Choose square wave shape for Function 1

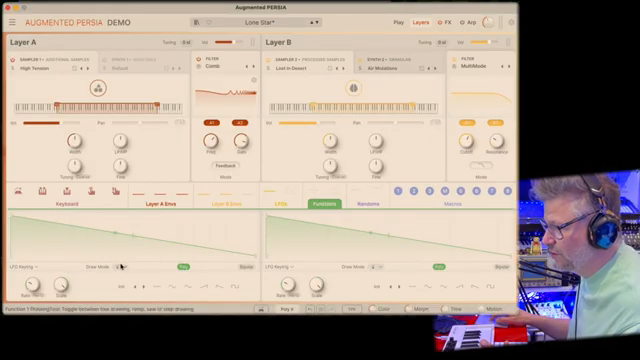pos(235,287)
